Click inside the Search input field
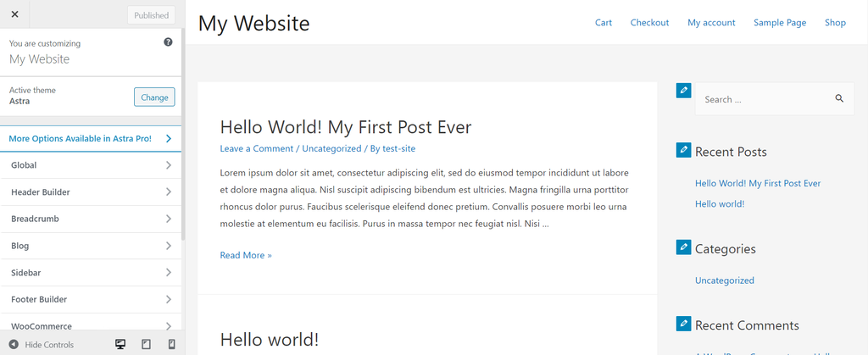Image resolution: width=868 pixels, height=355 pixels. point(763,99)
